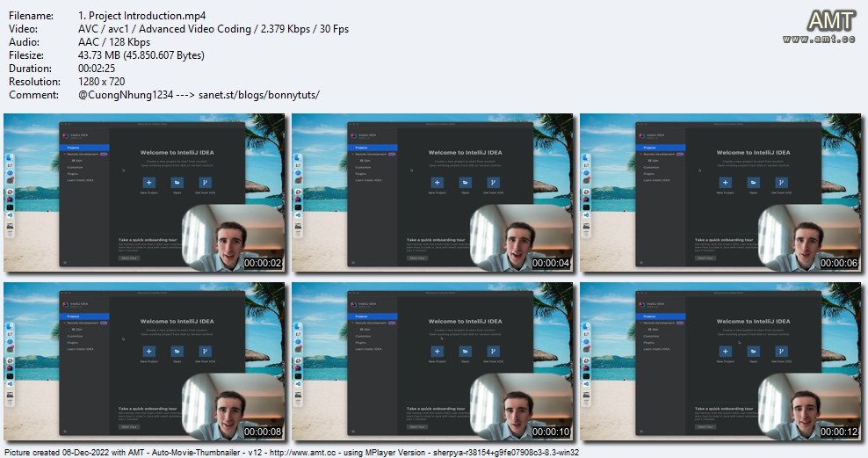Image resolution: width=868 pixels, height=458 pixels.
Task: Collapse Remote Development in 00:00:10 thumbnail
Action: [352, 323]
